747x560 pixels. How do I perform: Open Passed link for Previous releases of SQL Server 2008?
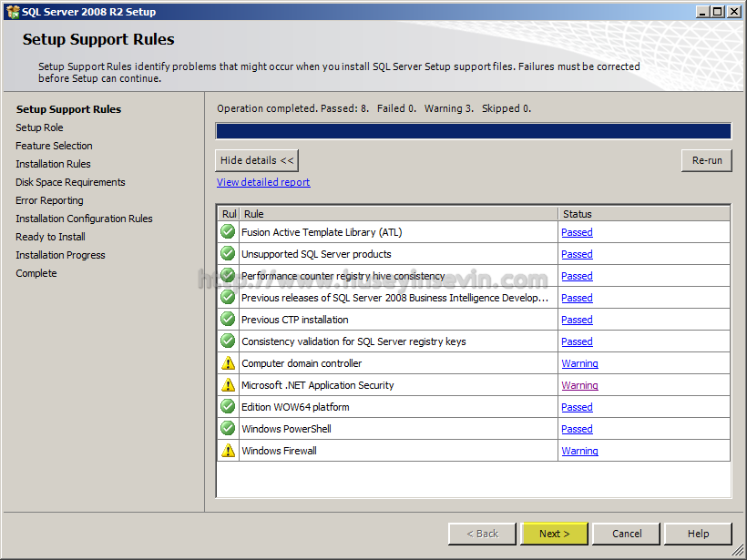coord(577,298)
